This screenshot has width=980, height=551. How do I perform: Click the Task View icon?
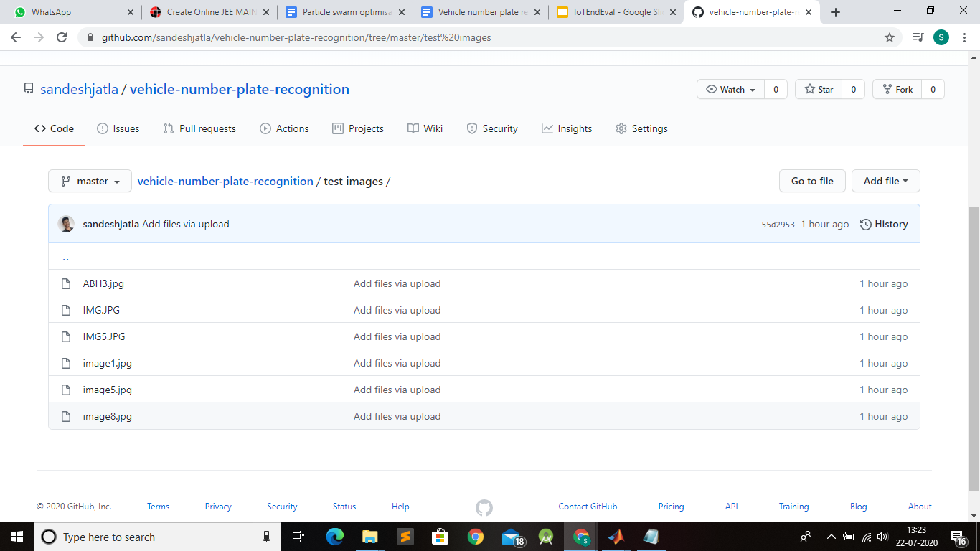[299, 537]
